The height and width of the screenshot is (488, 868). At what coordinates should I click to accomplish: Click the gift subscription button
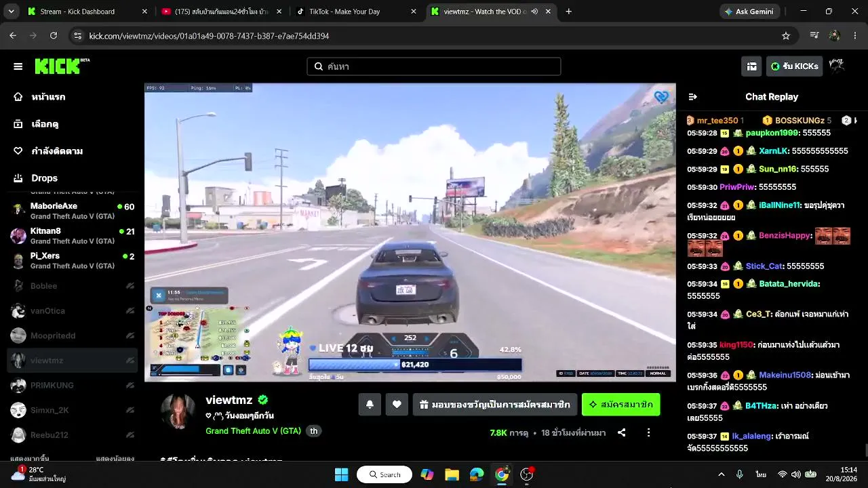[495, 405]
